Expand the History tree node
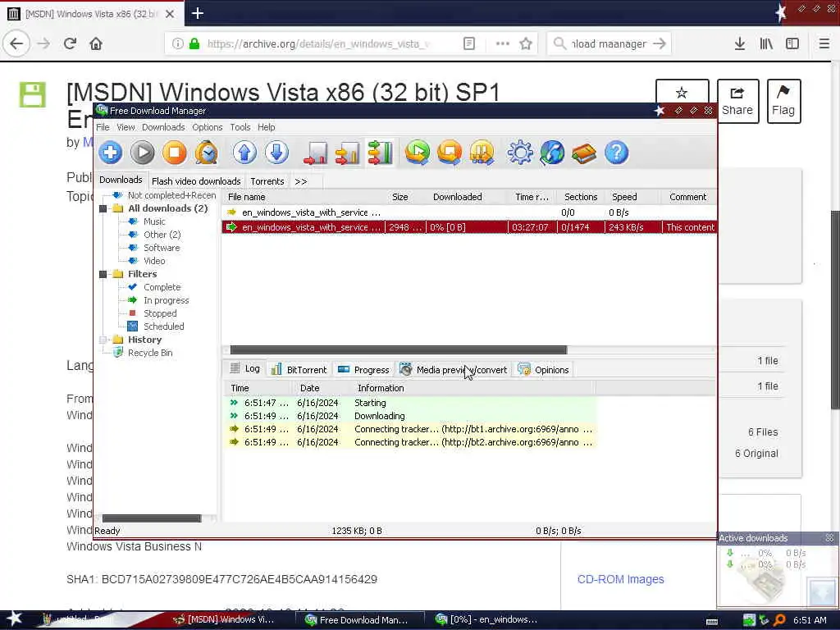This screenshot has height=630, width=840. [103, 340]
